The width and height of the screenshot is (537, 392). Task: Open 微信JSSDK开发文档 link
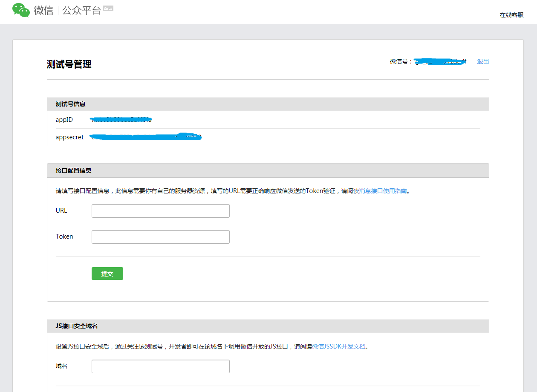click(x=339, y=346)
